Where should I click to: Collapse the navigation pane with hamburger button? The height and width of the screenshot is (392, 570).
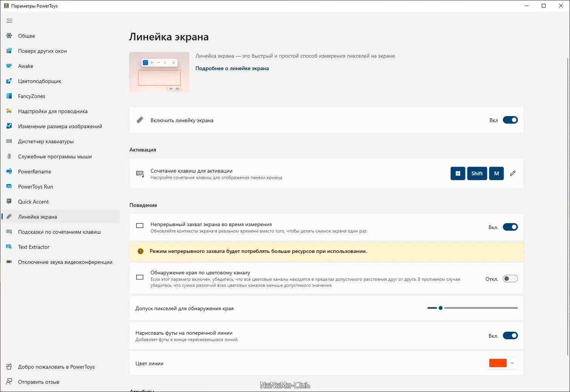[x=9, y=21]
